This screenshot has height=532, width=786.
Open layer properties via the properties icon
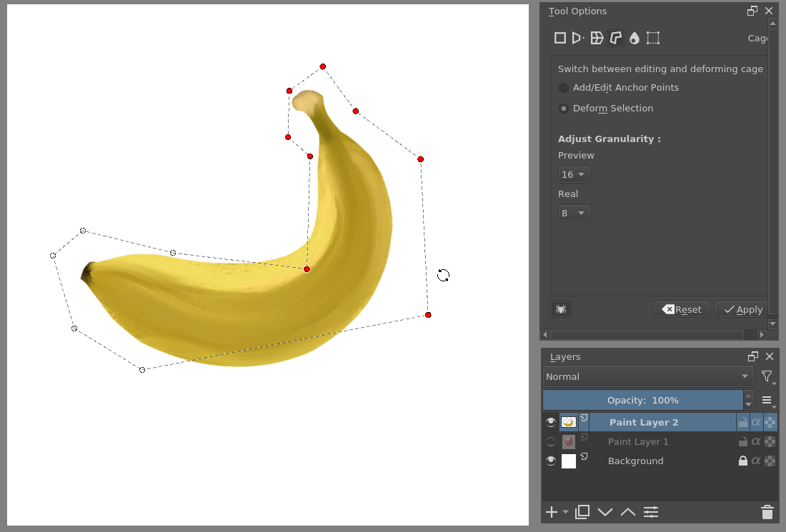[651, 512]
